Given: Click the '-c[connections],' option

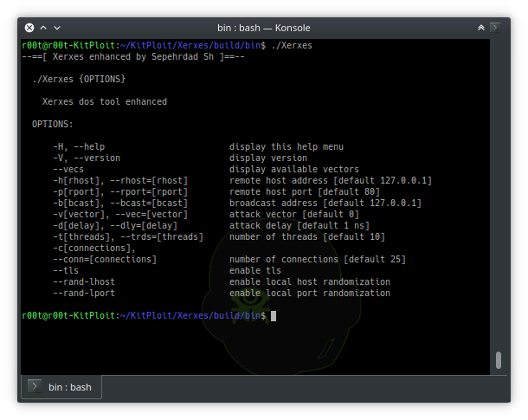Looking at the screenshot, I should click(x=94, y=249).
